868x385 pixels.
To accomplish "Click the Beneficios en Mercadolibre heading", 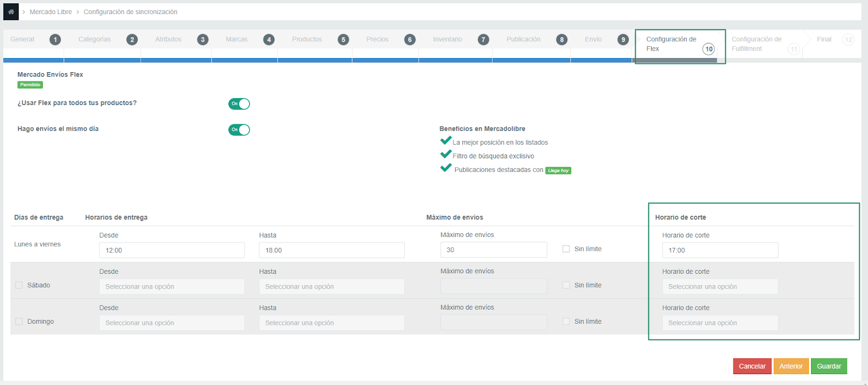I will coord(482,129).
